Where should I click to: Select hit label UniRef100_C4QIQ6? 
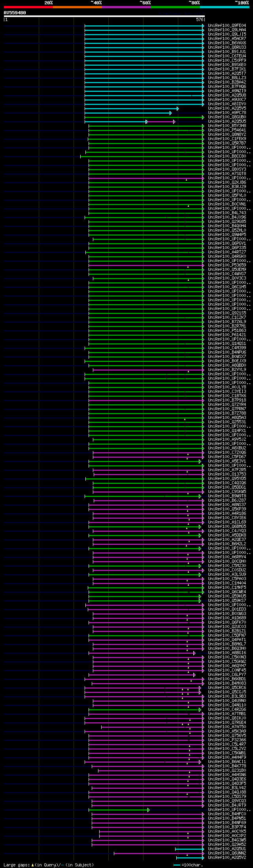(x=227, y=483)
